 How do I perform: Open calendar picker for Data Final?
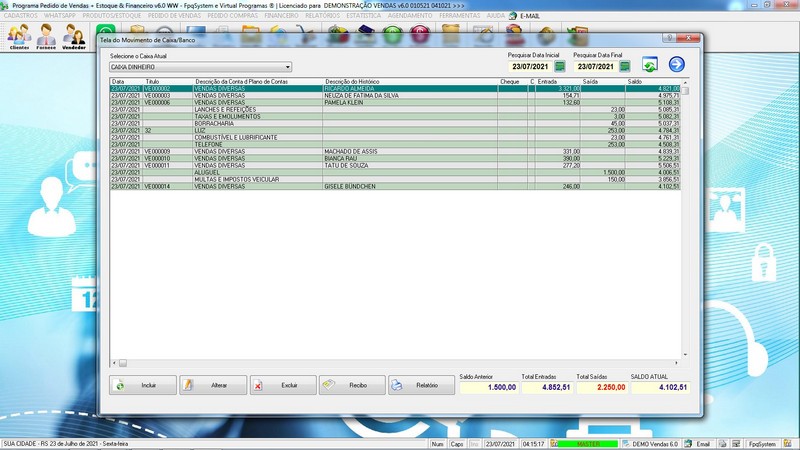(624, 66)
